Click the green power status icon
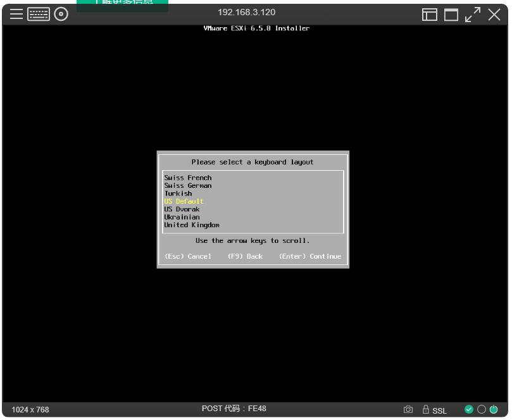This screenshot has height=420, width=512. pyautogui.click(x=494, y=409)
